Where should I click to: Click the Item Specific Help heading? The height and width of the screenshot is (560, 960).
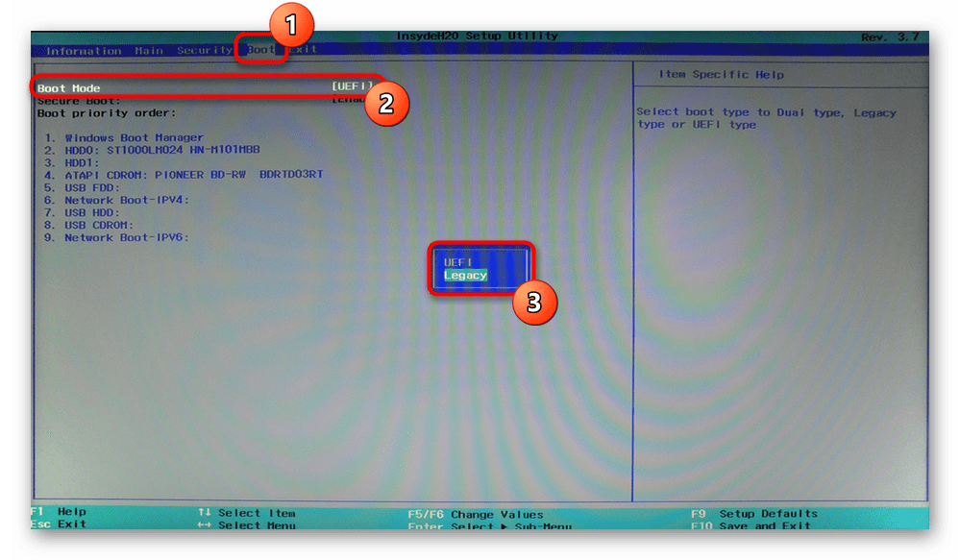point(722,75)
